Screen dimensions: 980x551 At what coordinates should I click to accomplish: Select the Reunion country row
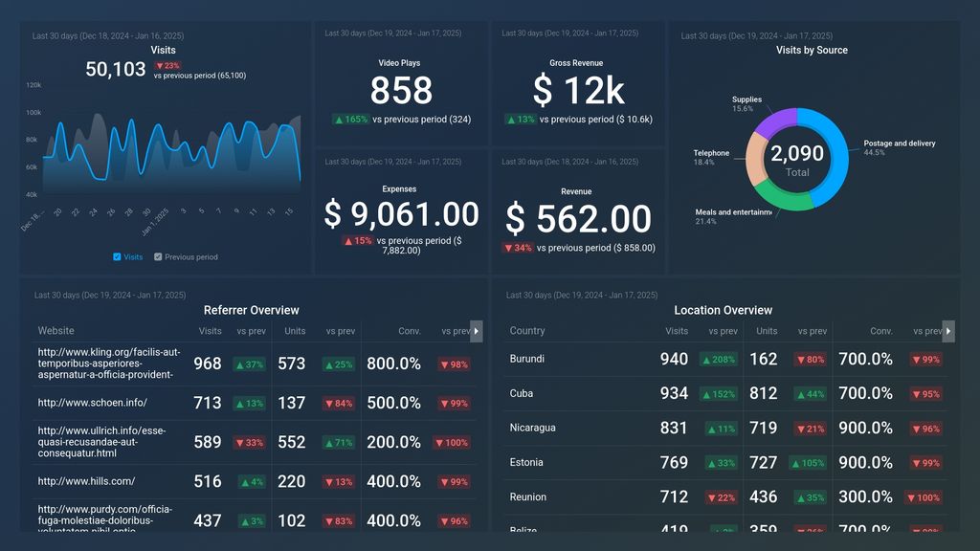pos(725,497)
